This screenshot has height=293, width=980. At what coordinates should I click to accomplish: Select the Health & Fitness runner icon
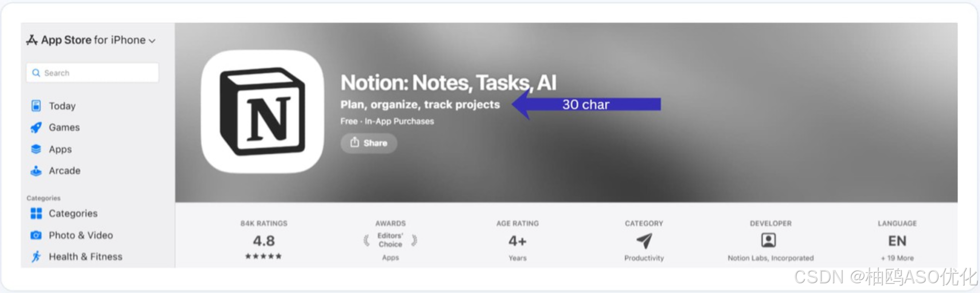[x=36, y=256]
